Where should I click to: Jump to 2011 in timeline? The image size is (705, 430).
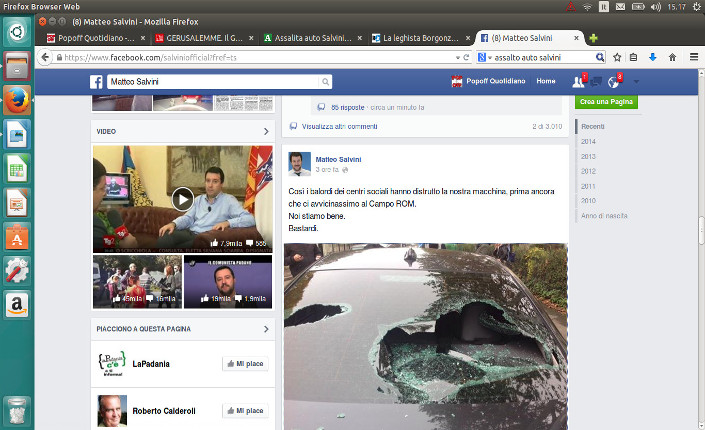pos(588,186)
